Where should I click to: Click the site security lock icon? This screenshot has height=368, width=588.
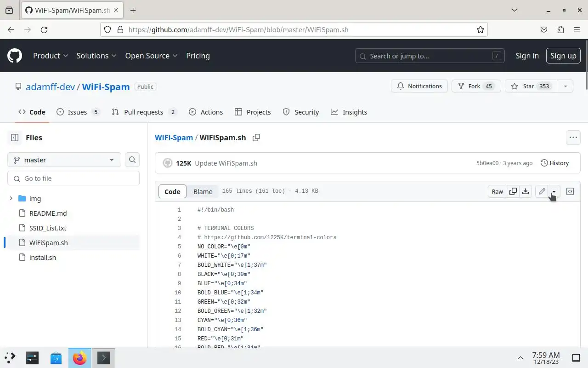(x=120, y=29)
